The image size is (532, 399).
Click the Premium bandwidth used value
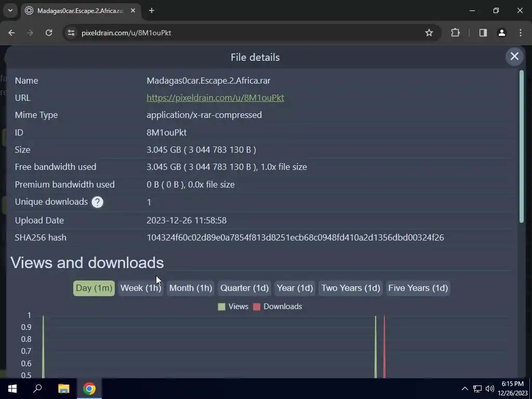[x=191, y=184]
